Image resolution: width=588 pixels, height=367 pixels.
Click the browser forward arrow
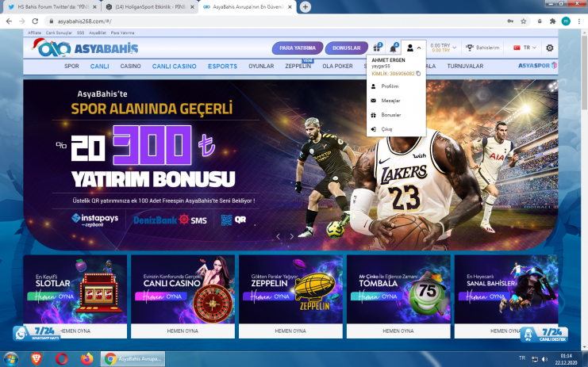(21, 21)
